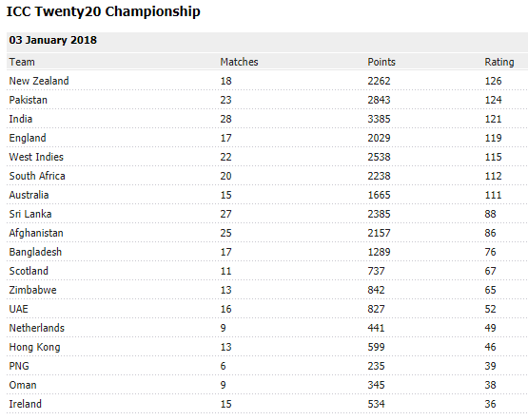
Task: Select the England team entry
Action: (28, 138)
